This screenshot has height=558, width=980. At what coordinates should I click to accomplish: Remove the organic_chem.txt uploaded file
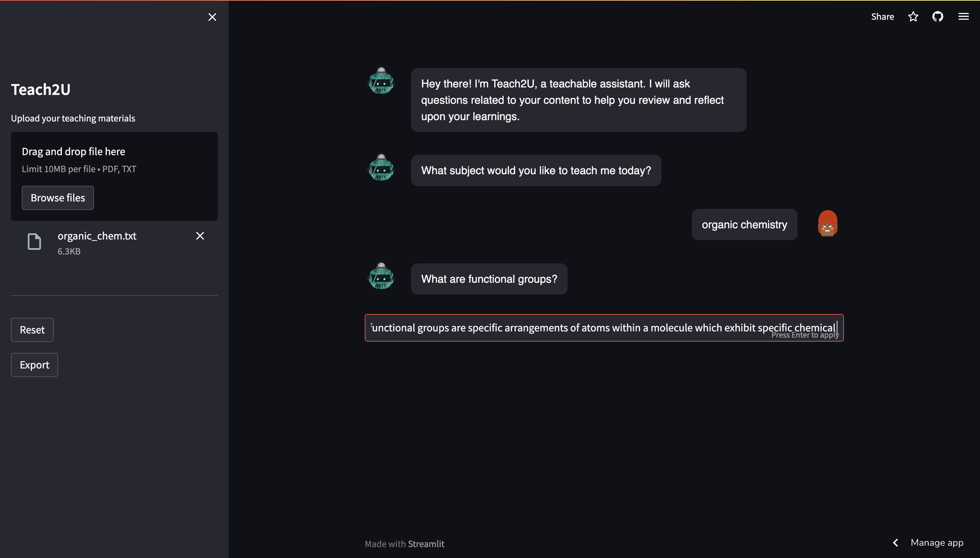coord(200,236)
